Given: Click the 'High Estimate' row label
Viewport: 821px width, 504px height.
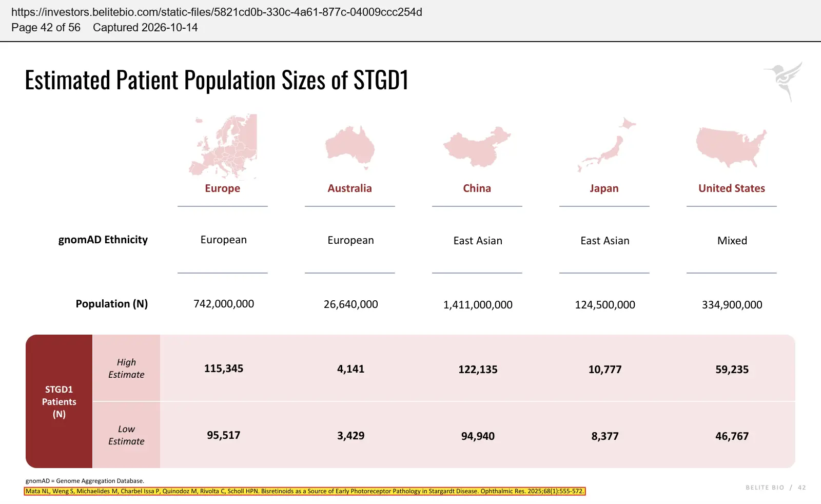Looking at the screenshot, I should pyautogui.click(x=126, y=369).
